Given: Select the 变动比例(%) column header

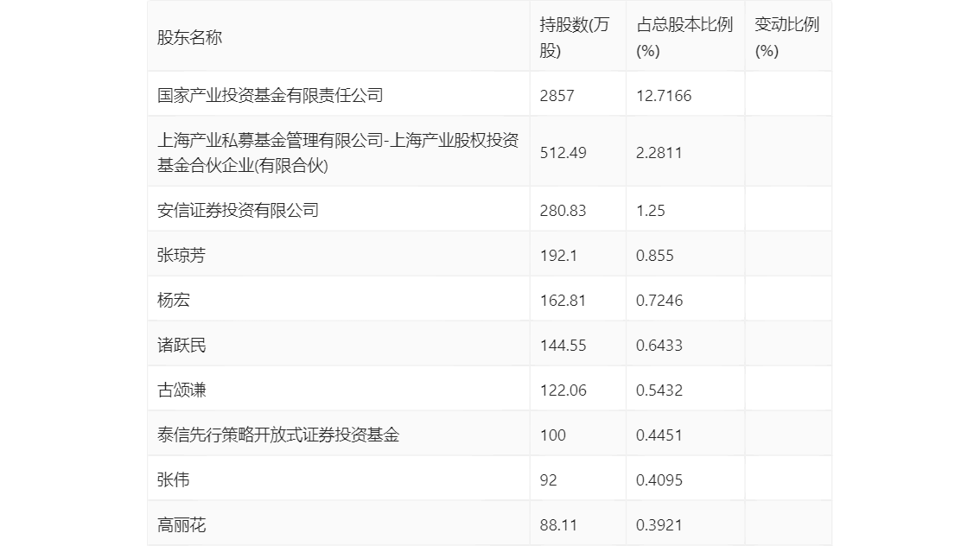Looking at the screenshot, I should coord(787,37).
